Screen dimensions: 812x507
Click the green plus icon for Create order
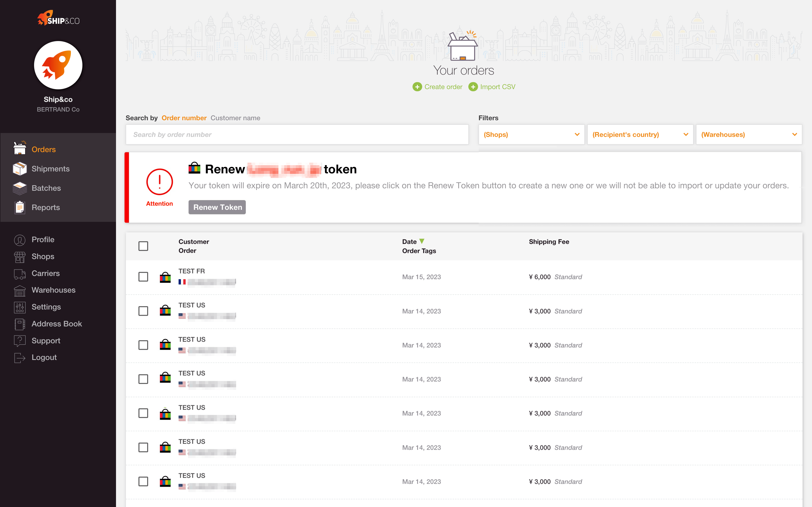pyautogui.click(x=417, y=87)
